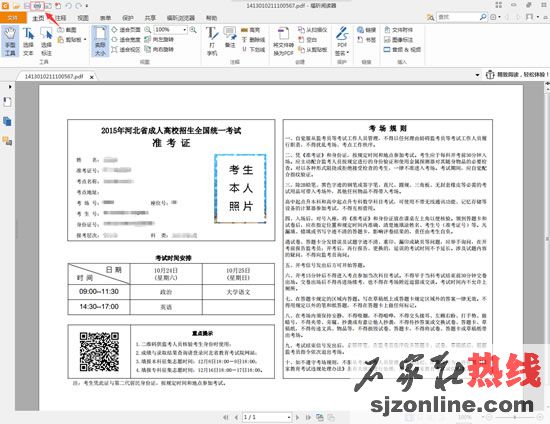
Task: Click Convert File to PDF button (将文件转换为PDF)
Action: coord(283,41)
